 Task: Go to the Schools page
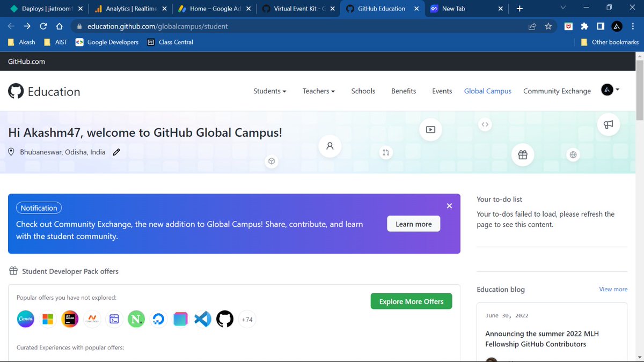(x=363, y=91)
